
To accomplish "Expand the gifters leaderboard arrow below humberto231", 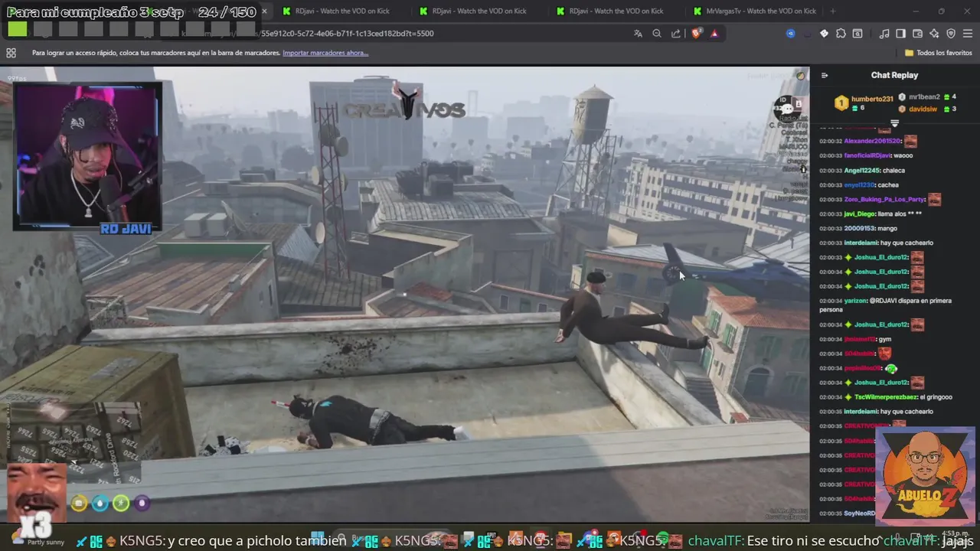I will [x=894, y=123].
